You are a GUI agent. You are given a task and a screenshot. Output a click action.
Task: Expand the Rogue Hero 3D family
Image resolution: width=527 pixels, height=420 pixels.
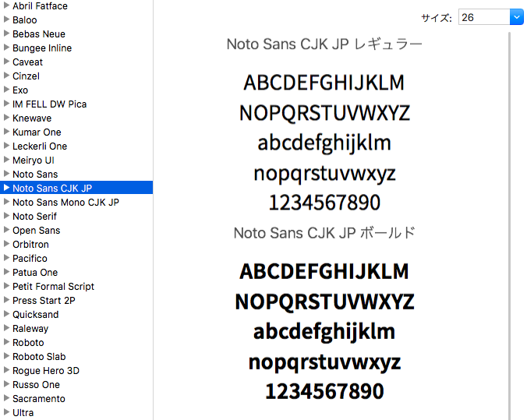(x=6, y=370)
